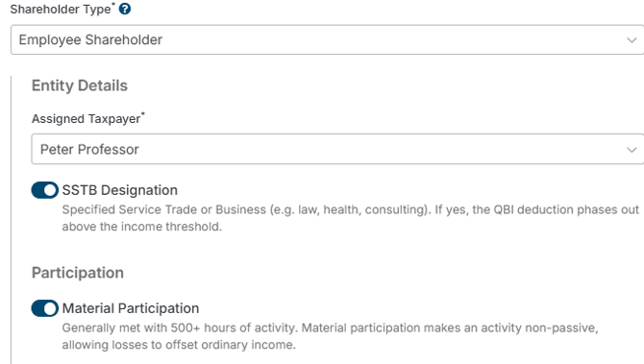Click the Material Participation label text
This screenshot has height=364, width=644.
click(x=131, y=308)
